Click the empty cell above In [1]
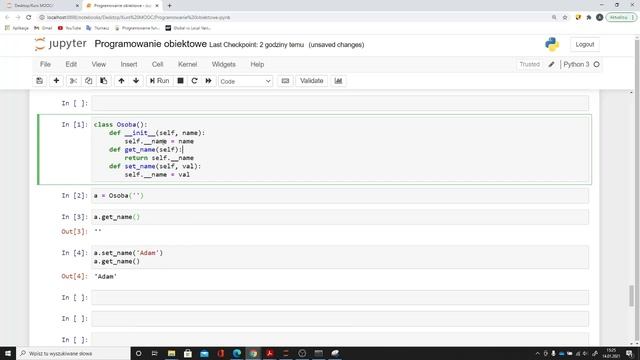This screenshot has width=640, height=360. (x=340, y=103)
